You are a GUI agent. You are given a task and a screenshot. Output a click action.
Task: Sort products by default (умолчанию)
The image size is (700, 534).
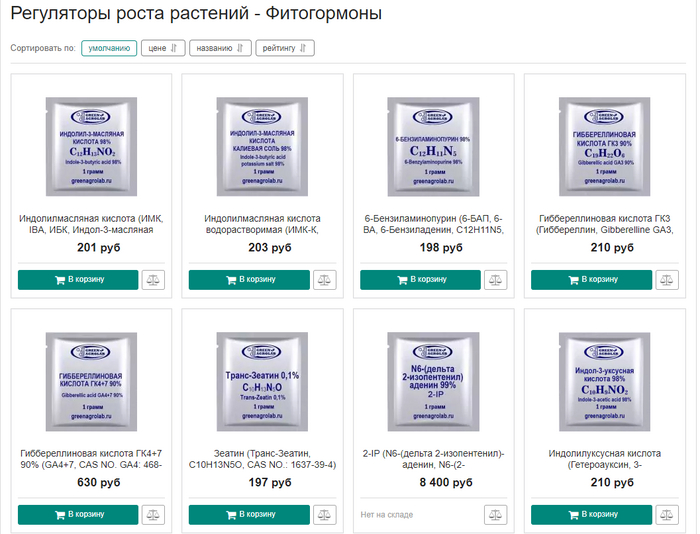pos(109,47)
